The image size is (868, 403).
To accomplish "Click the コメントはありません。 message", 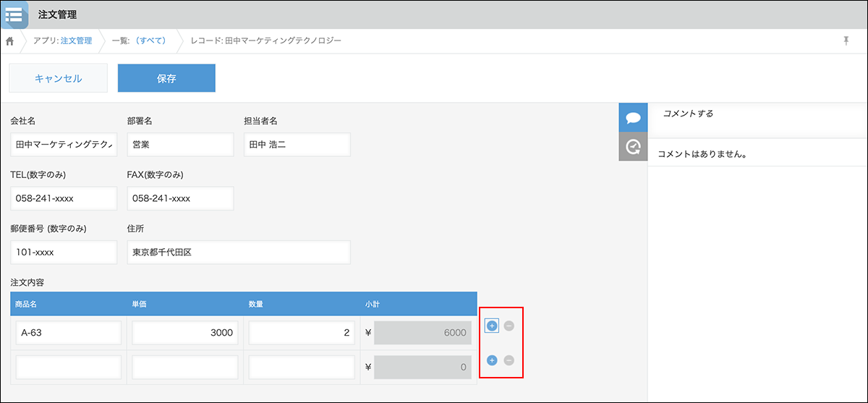I will click(702, 154).
